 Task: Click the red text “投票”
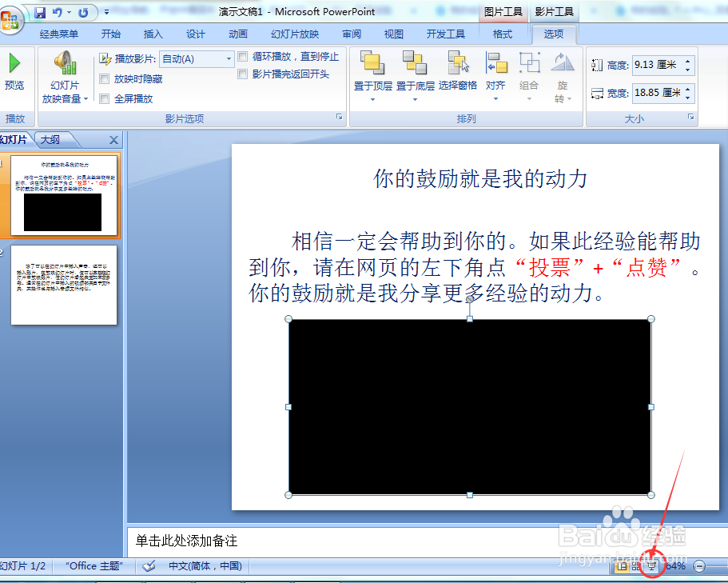coord(549,267)
